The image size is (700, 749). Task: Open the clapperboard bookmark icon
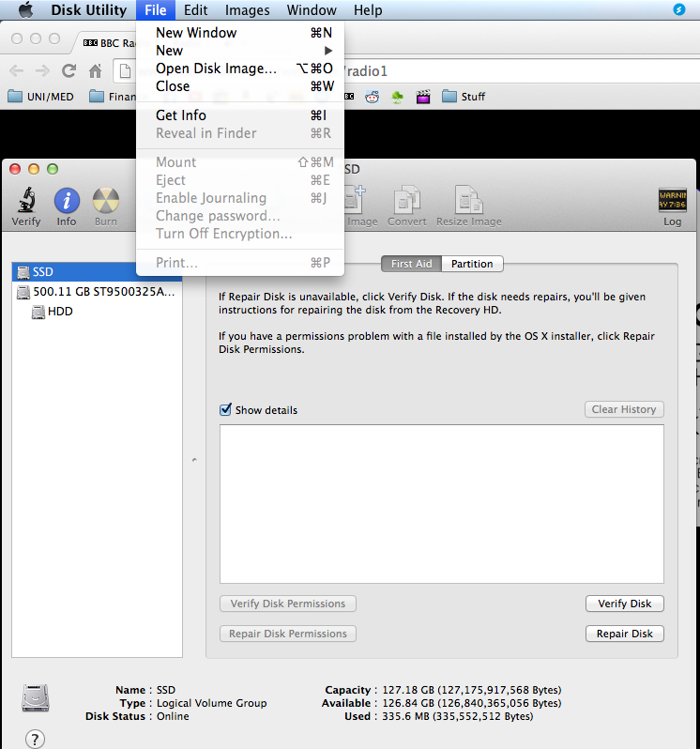(x=423, y=97)
